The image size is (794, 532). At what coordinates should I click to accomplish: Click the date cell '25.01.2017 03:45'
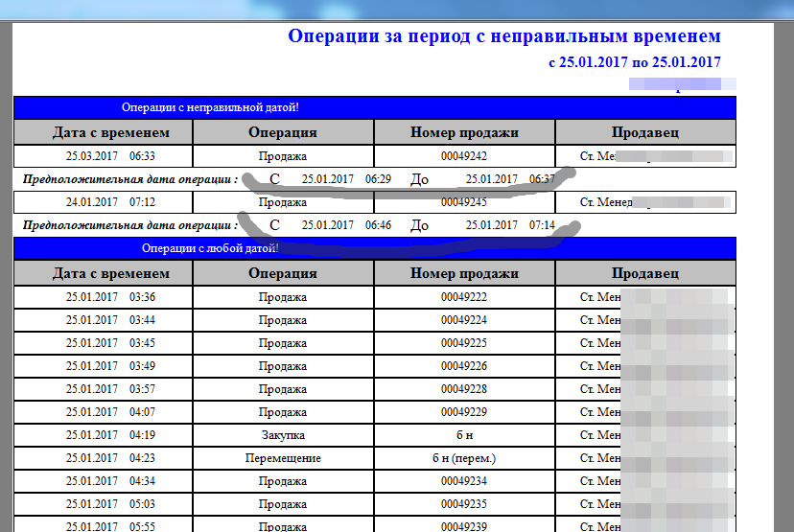[104, 343]
